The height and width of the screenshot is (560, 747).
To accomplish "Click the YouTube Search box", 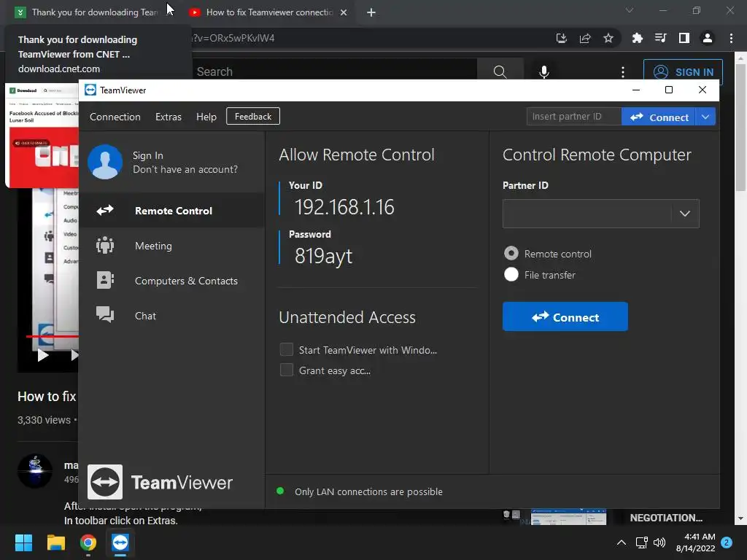I will [x=333, y=72].
